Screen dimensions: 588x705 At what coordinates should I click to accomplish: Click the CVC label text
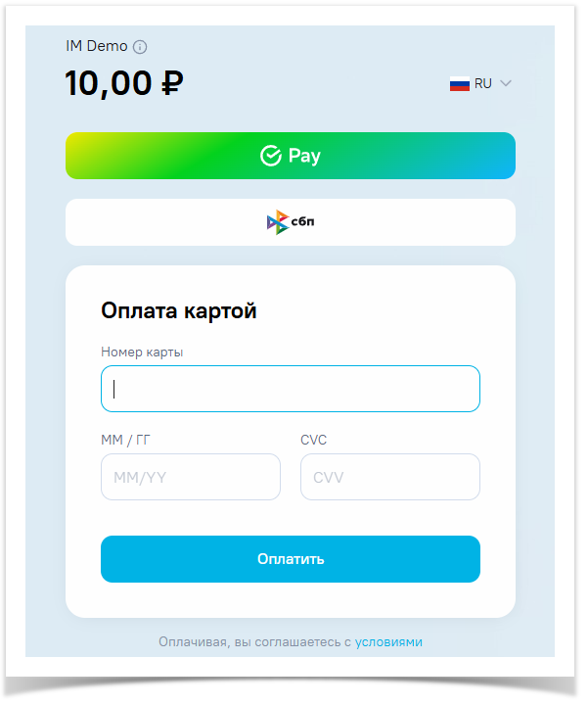point(313,440)
